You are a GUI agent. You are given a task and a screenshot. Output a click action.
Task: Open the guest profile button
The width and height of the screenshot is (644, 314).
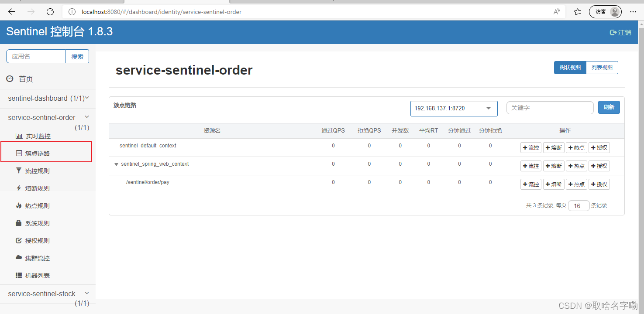pyautogui.click(x=605, y=12)
